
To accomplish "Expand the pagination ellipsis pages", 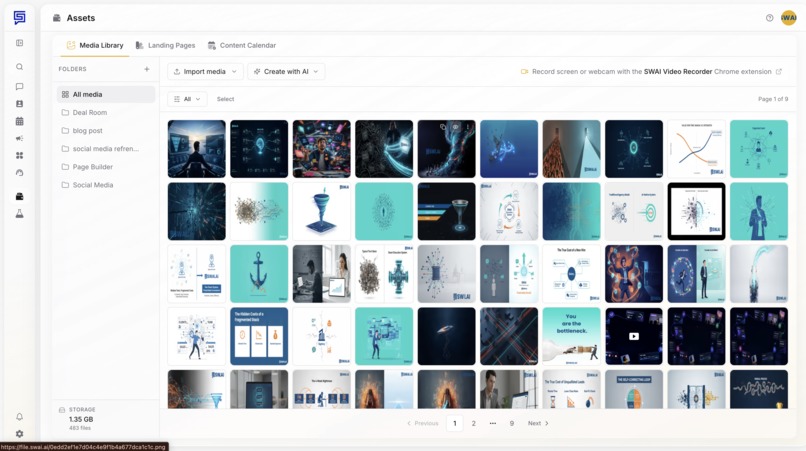I will 492,423.
